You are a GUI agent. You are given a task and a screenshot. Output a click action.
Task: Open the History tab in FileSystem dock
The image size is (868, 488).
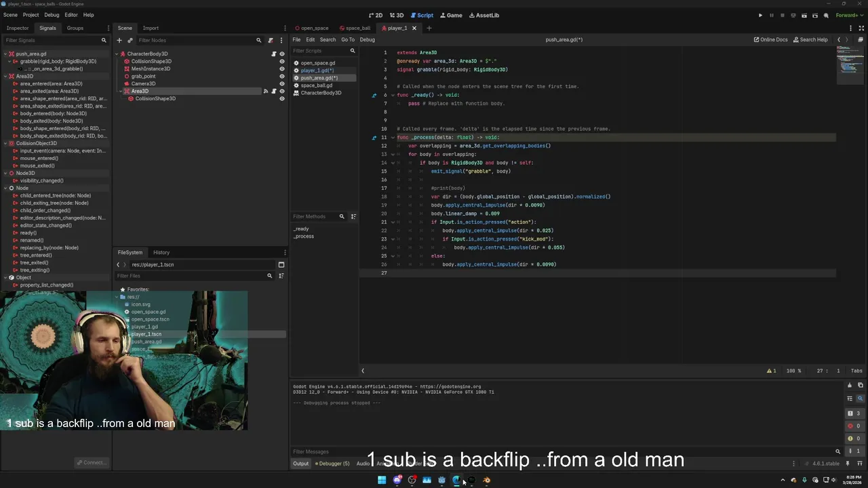[x=161, y=252]
